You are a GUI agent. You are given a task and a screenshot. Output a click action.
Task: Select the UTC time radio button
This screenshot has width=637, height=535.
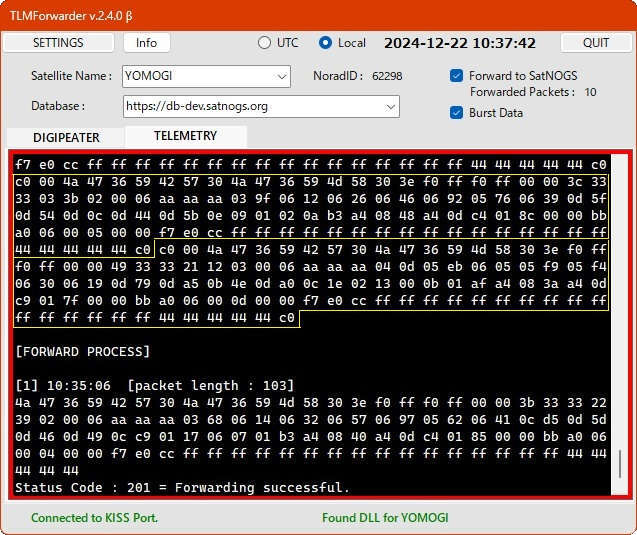[265, 43]
